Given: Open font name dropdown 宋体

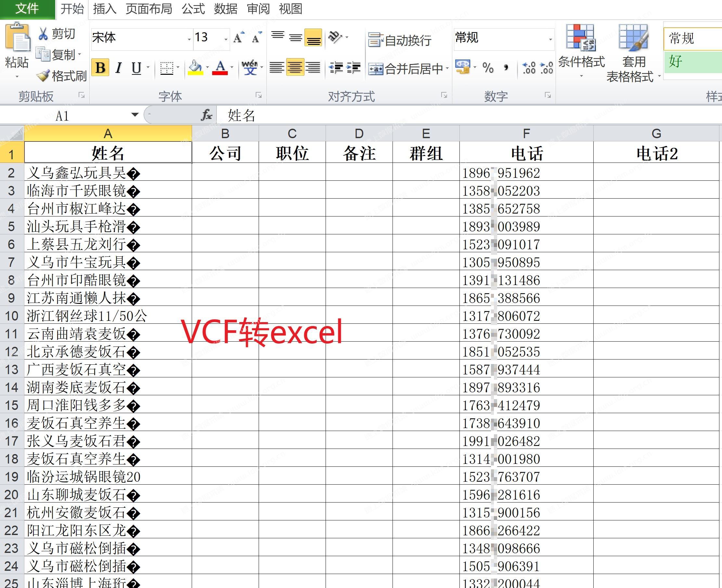Looking at the screenshot, I should (189, 39).
